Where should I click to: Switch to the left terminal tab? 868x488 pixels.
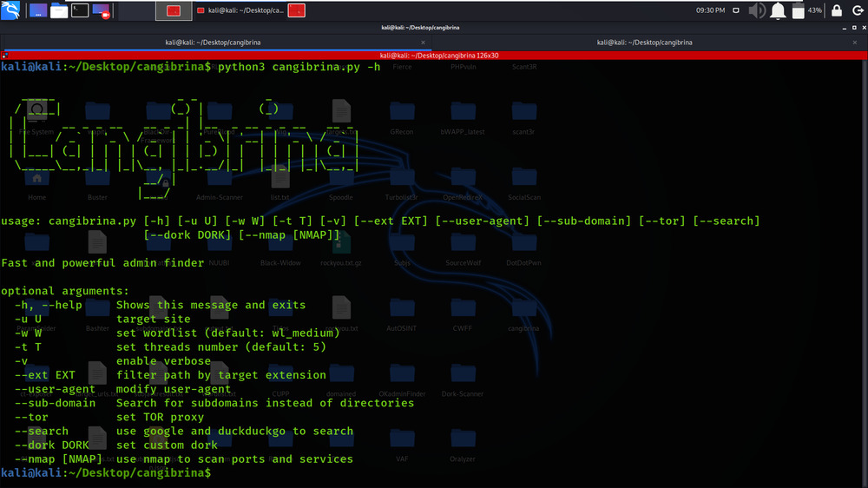pos(214,43)
